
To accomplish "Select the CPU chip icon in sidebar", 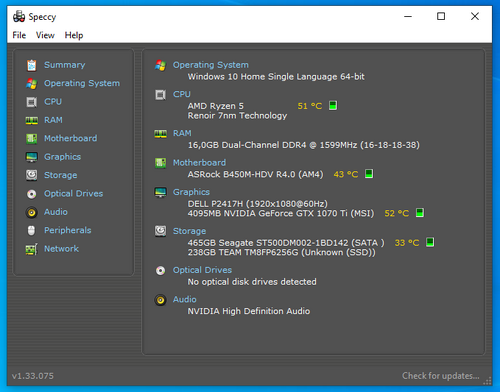I will pyautogui.click(x=32, y=102).
